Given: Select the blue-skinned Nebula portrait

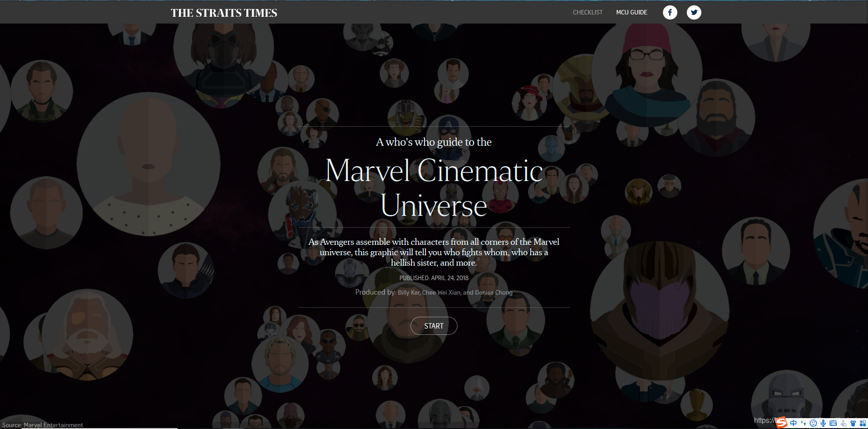Looking at the screenshot, I should coord(551,148).
